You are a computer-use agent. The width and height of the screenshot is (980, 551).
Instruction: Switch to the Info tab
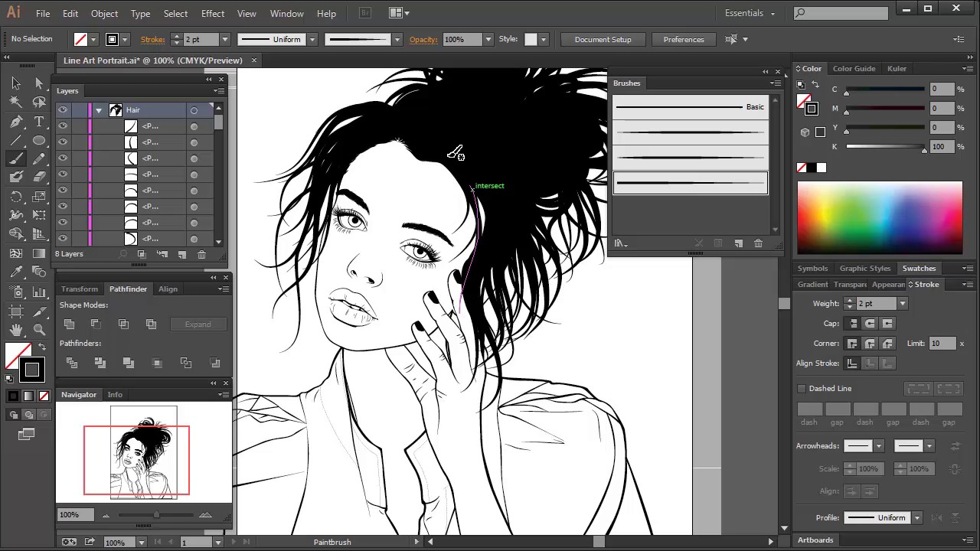tap(115, 395)
